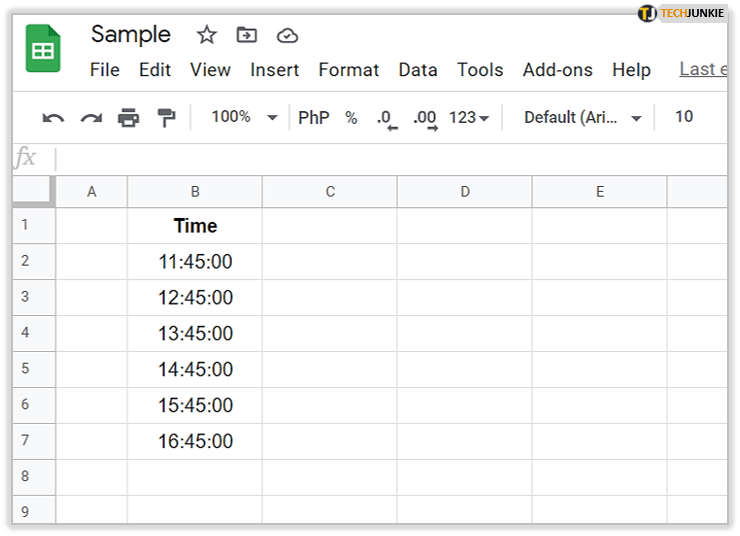Click the undo arrow icon
The image size is (740, 536).
coord(53,118)
